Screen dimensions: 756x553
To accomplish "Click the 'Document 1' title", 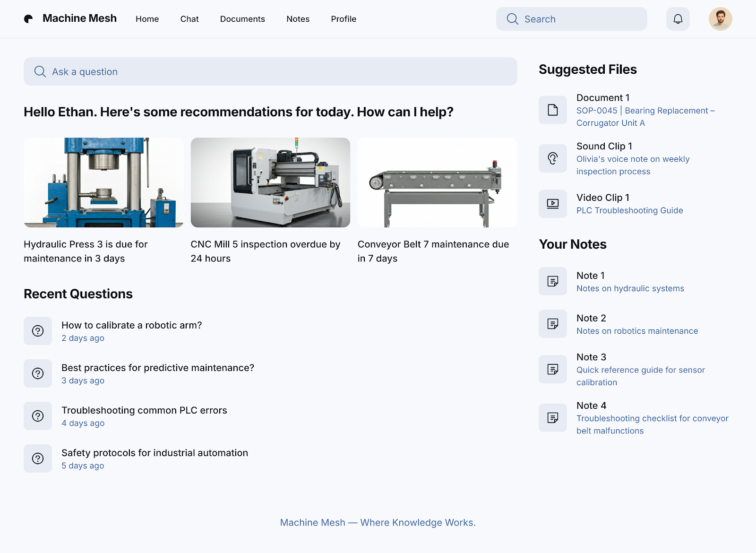I will point(603,98).
